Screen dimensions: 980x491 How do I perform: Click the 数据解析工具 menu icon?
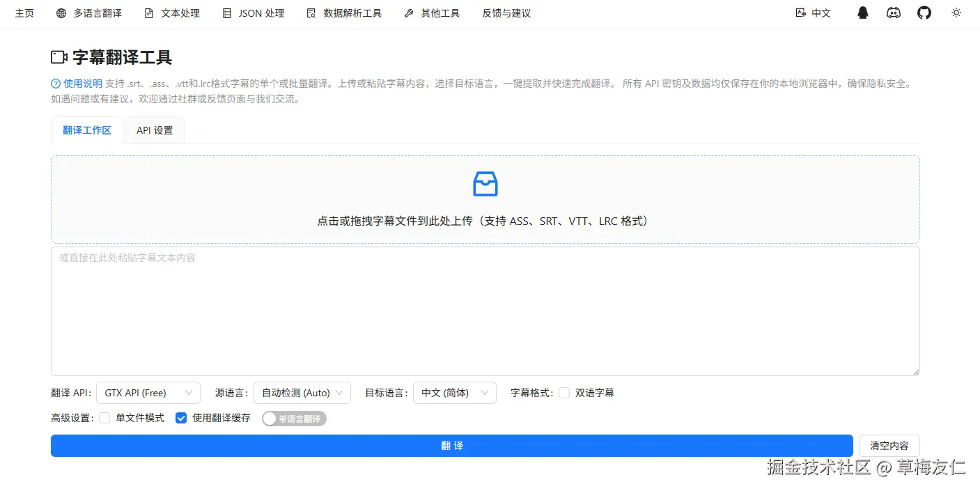[x=311, y=13]
